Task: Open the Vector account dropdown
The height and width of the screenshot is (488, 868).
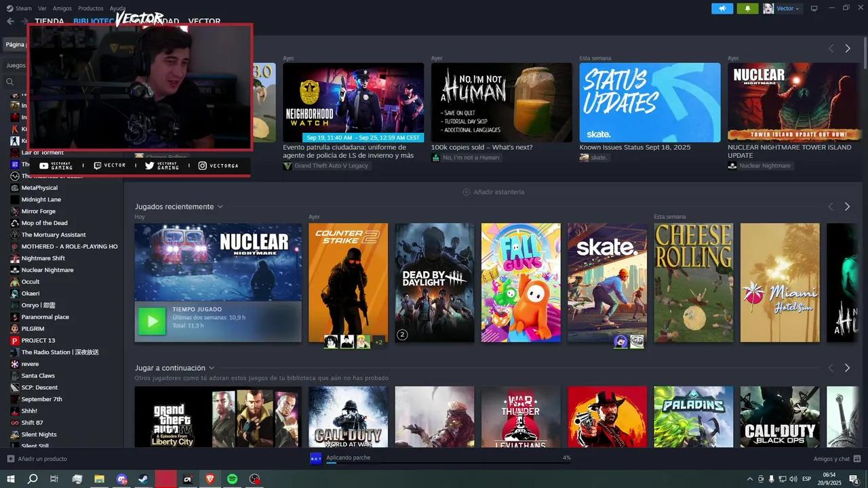Action: (x=783, y=8)
